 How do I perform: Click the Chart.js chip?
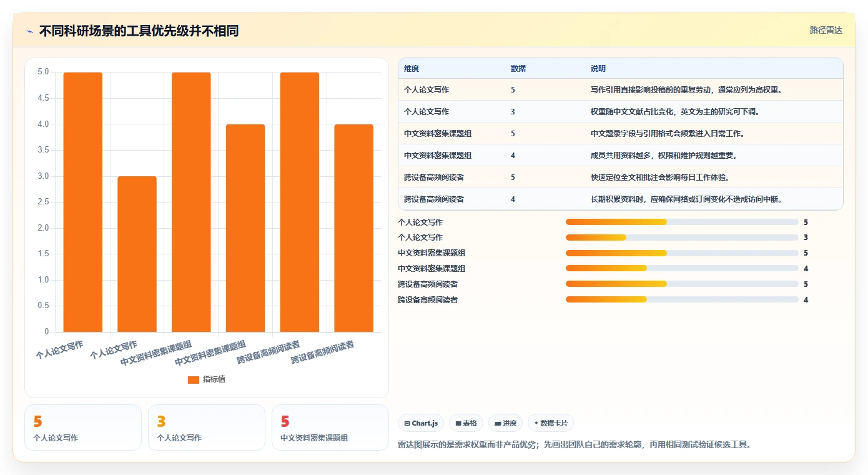tap(421, 423)
